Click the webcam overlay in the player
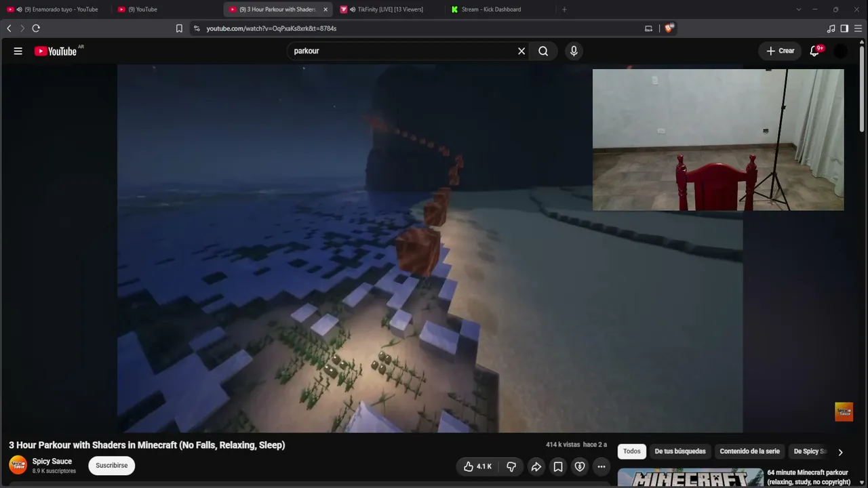 point(718,140)
